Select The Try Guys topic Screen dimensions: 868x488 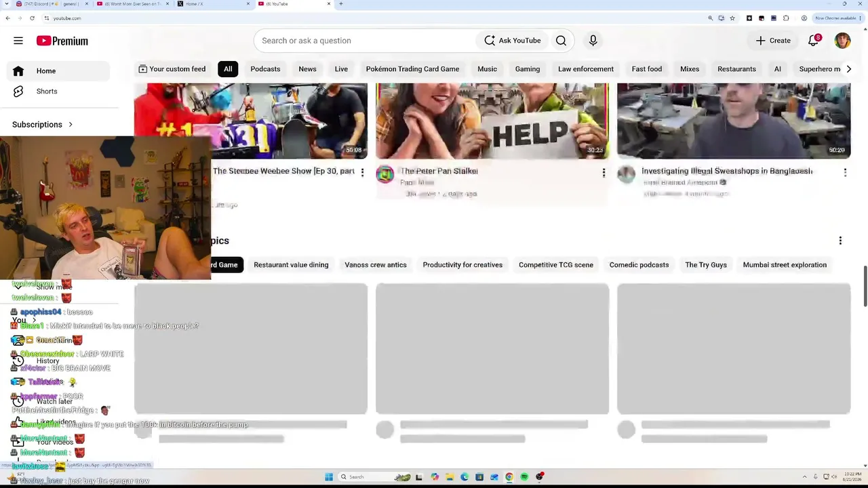coord(706,265)
